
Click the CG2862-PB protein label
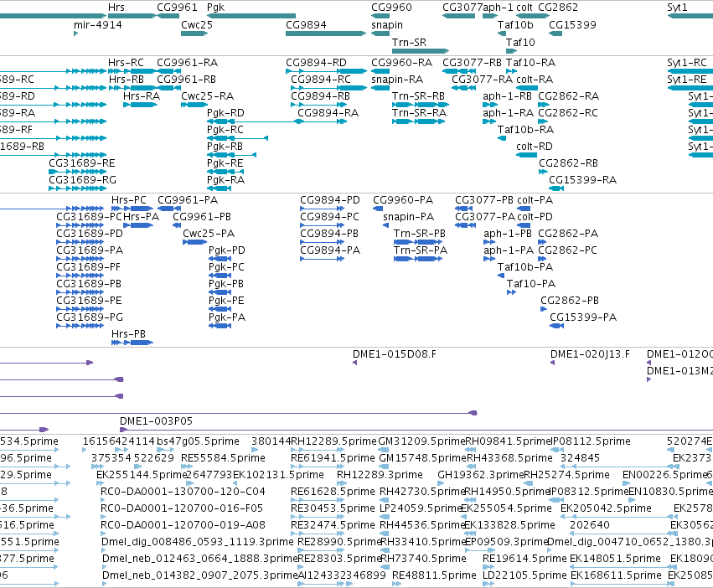[570, 301]
